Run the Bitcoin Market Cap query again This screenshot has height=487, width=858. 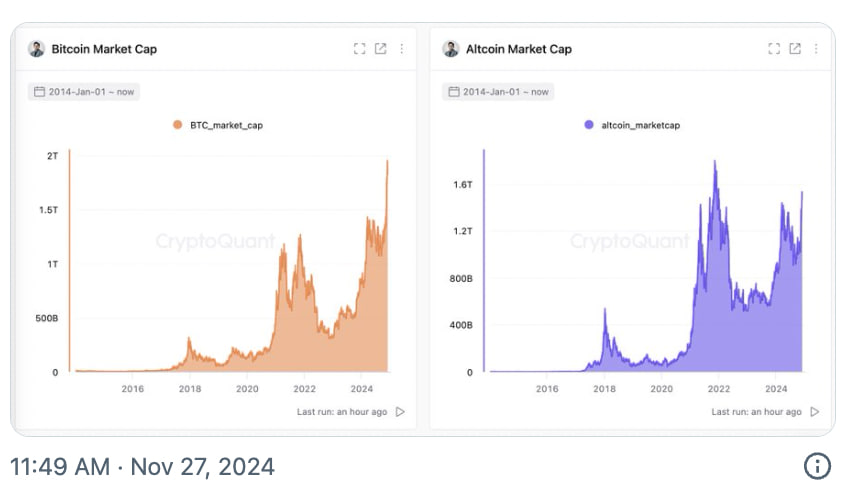tap(401, 411)
